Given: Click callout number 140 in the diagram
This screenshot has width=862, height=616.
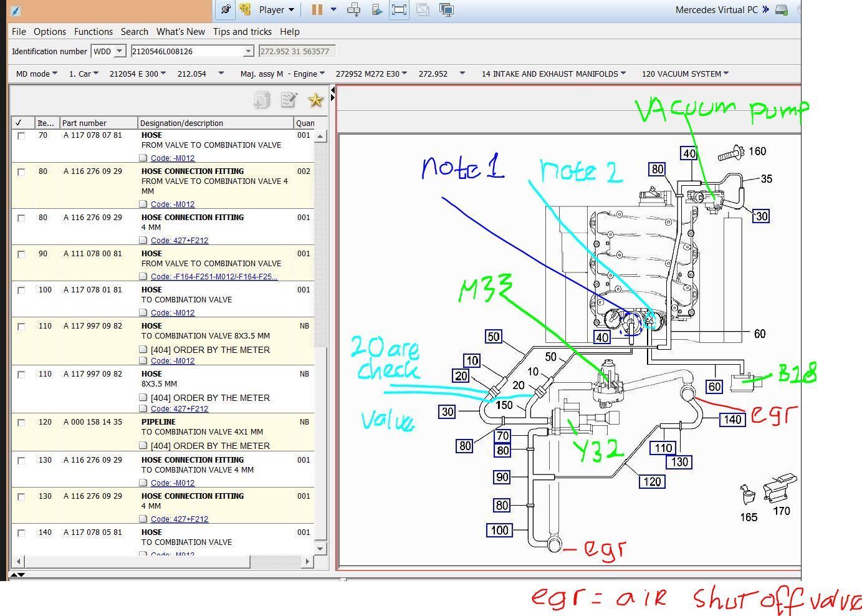Looking at the screenshot, I should click(x=732, y=420).
